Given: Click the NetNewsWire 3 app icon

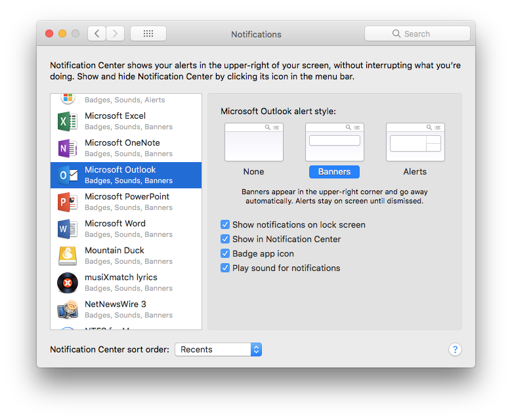Looking at the screenshot, I should (x=68, y=310).
